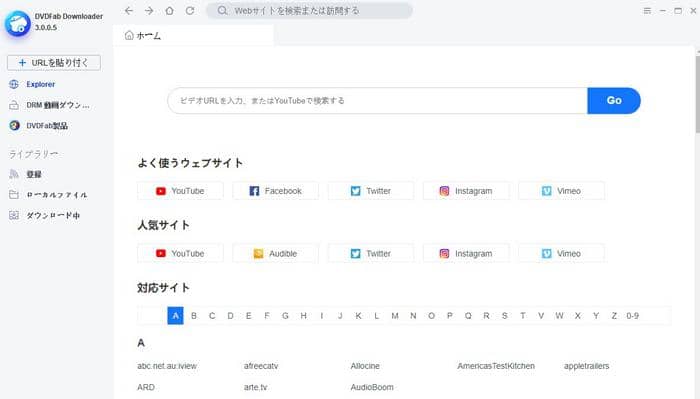Select letter M in site index

[395, 316]
